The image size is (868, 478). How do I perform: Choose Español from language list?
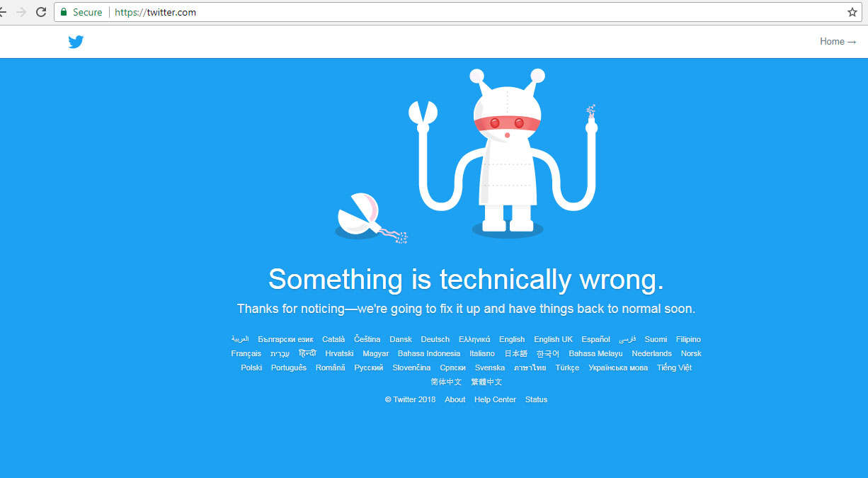point(595,339)
